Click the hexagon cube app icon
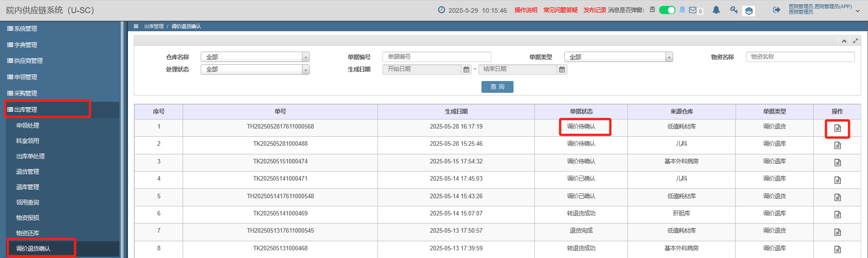 click(749, 10)
